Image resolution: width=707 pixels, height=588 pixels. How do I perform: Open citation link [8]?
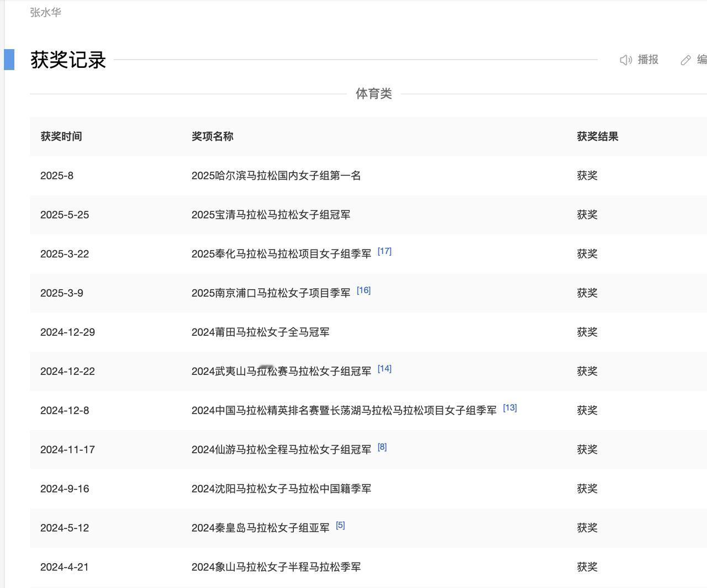click(382, 447)
